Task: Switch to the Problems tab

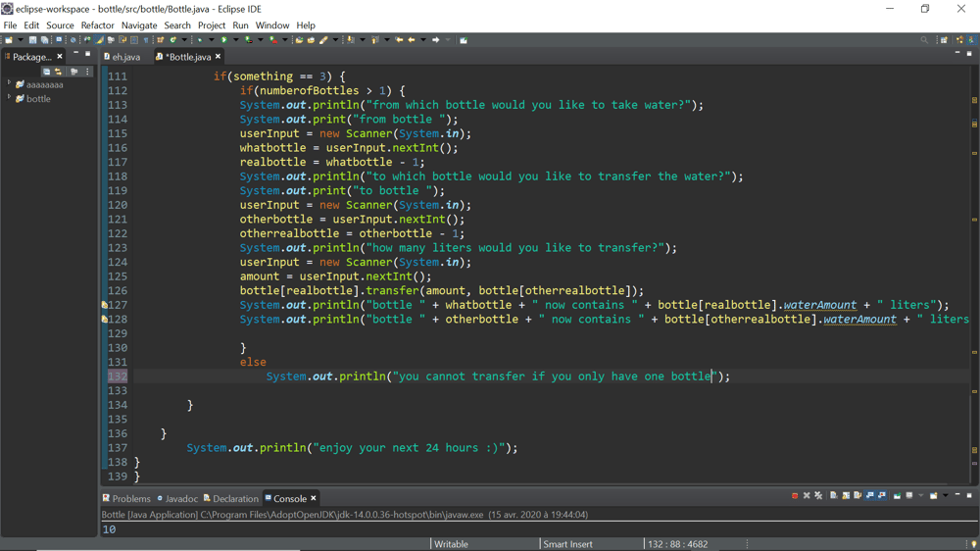Action: pyautogui.click(x=126, y=498)
